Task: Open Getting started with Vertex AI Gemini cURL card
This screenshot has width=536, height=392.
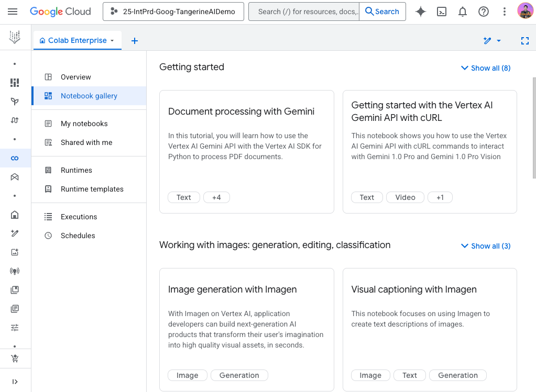Action: click(430, 152)
